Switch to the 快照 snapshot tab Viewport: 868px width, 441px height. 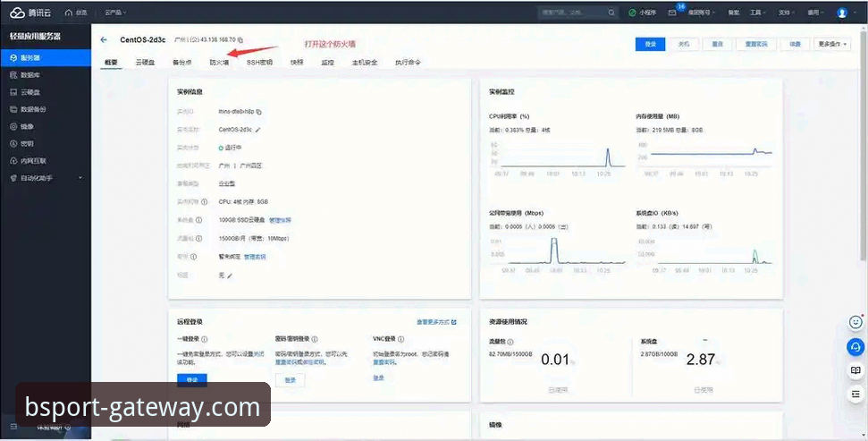click(298, 63)
